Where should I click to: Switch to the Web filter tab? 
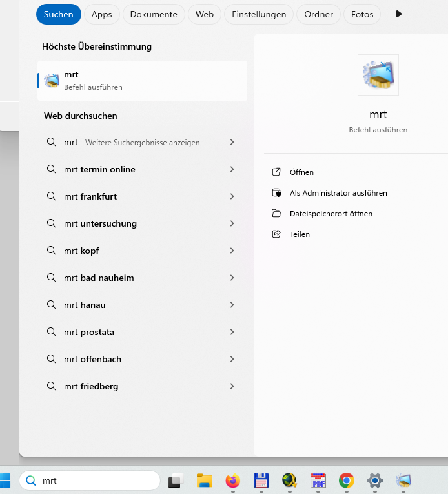click(205, 14)
